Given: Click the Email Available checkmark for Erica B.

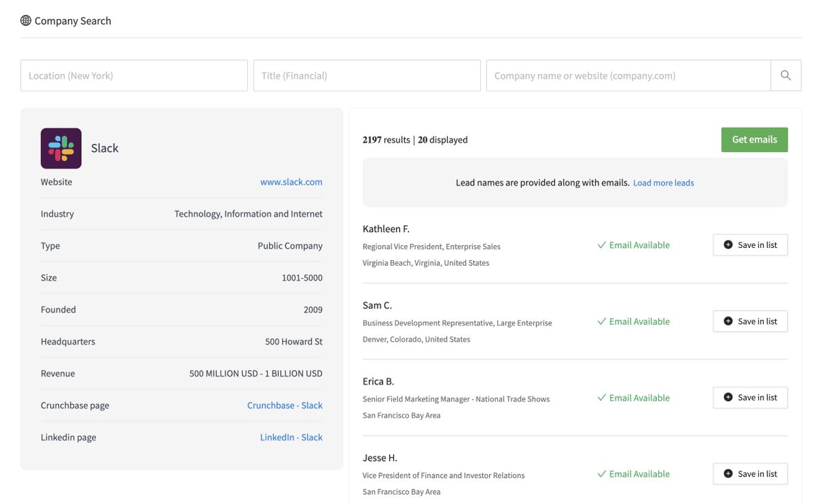Looking at the screenshot, I should (601, 397).
